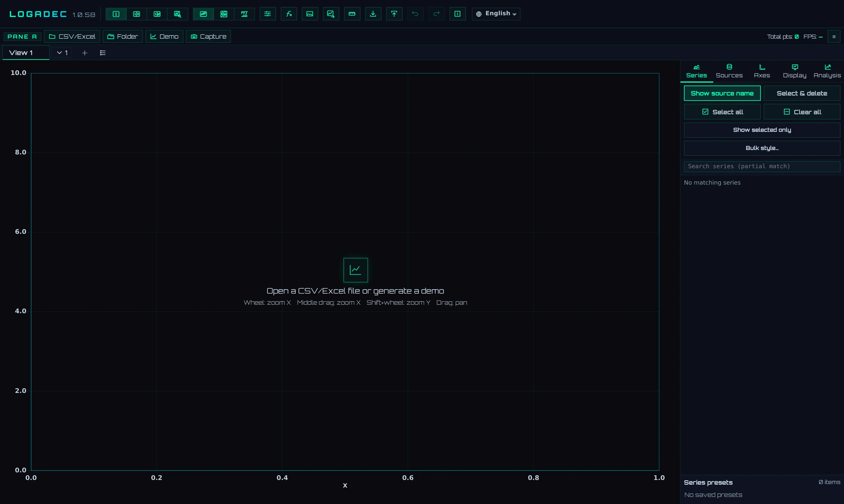Select the View 1 tab
The image size is (844, 504).
pos(26,53)
